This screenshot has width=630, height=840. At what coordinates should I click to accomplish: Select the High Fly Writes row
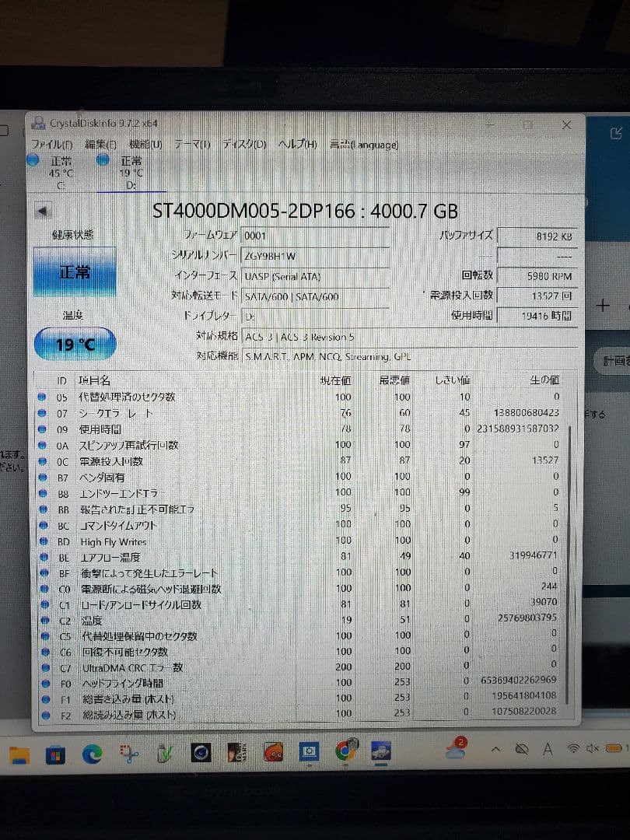[x=300, y=541]
